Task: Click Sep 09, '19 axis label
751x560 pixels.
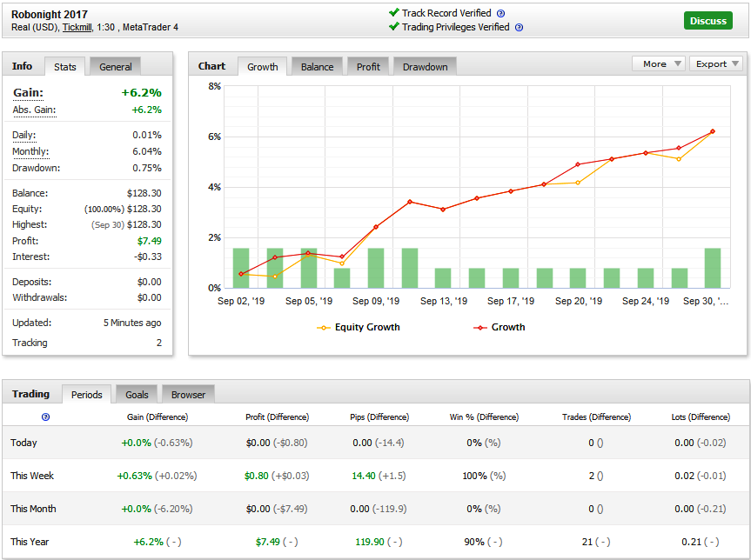Action: (x=376, y=301)
